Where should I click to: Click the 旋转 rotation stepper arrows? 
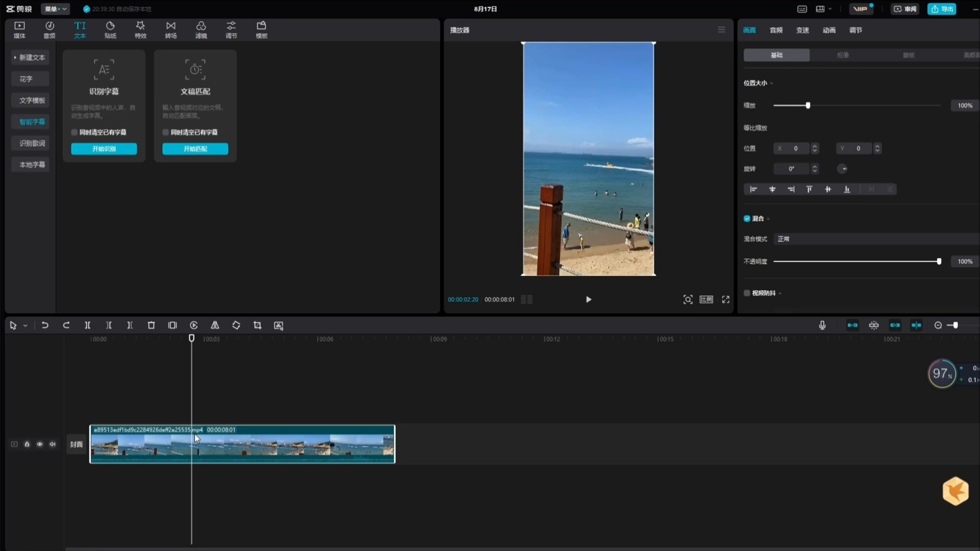coord(815,168)
